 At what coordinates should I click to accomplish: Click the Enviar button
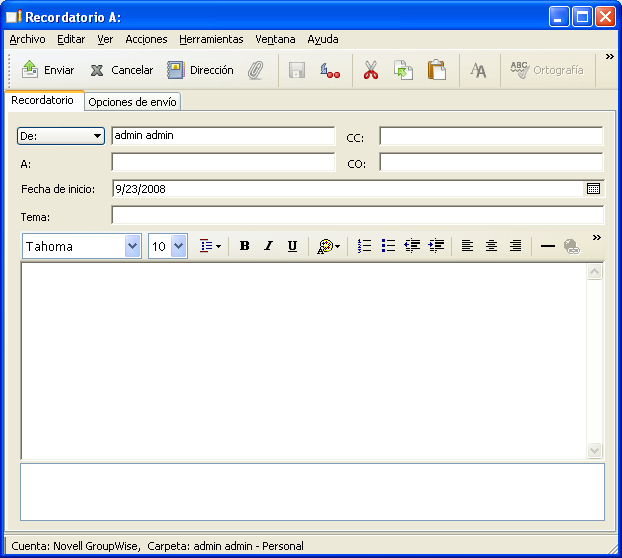48,70
